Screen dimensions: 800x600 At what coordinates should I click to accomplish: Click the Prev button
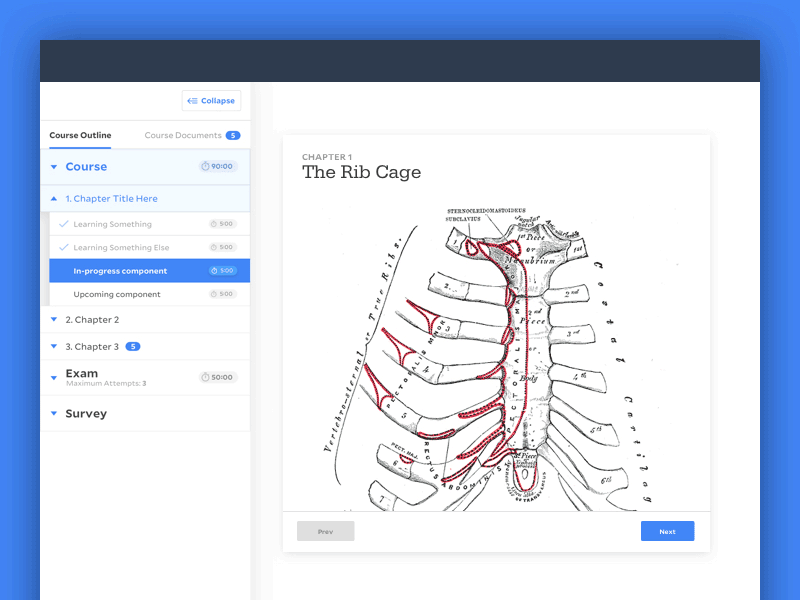325,531
